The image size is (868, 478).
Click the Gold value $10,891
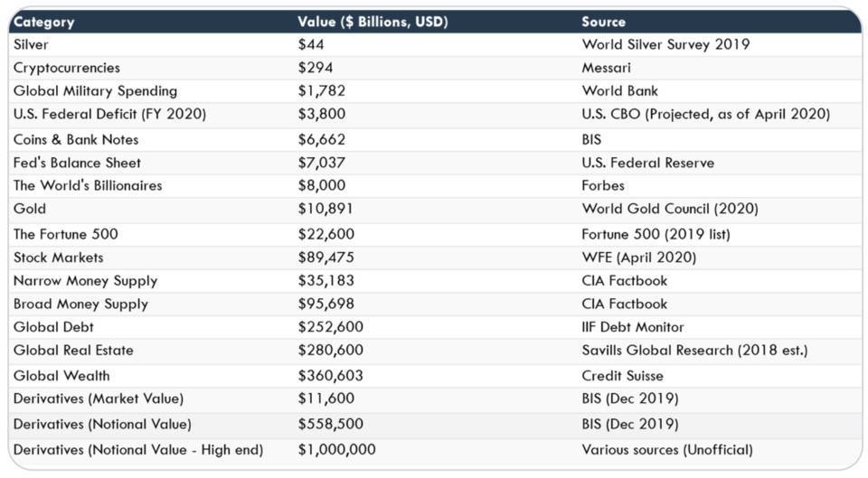pyautogui.click(x=325, y=209)
